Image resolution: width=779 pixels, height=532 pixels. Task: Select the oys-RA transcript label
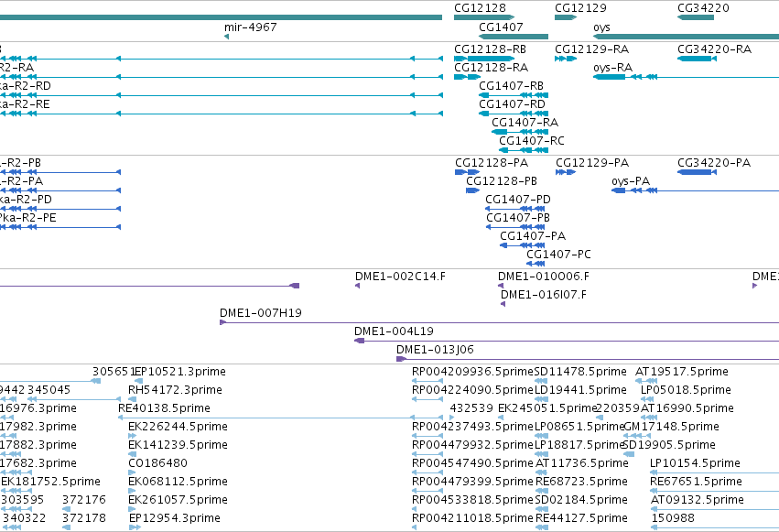pyautogui.click(x=612, y=68)
